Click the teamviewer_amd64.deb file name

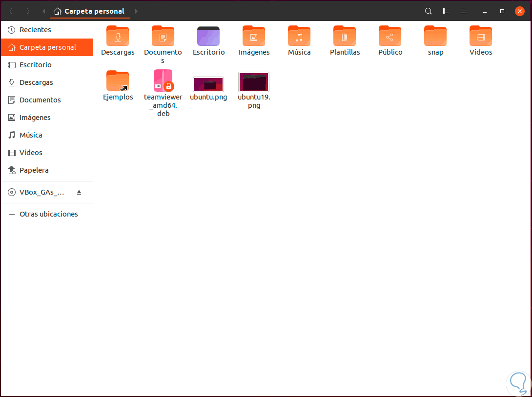coord(163,105)
